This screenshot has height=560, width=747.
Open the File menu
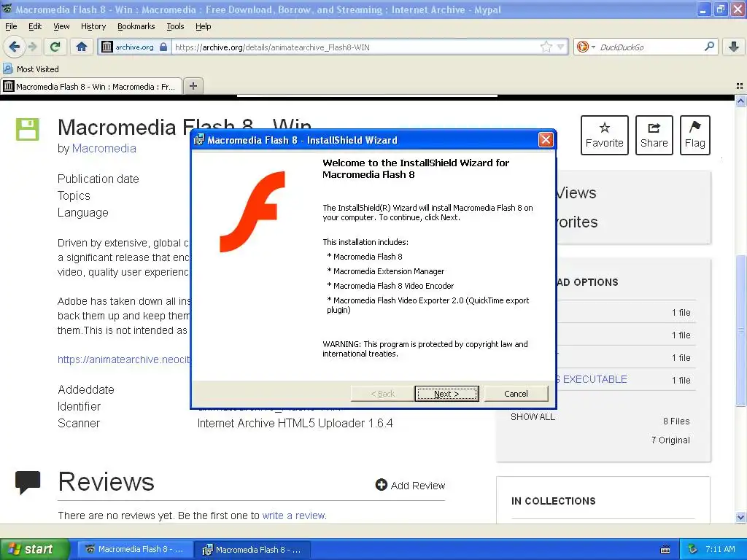pos(11,26)
